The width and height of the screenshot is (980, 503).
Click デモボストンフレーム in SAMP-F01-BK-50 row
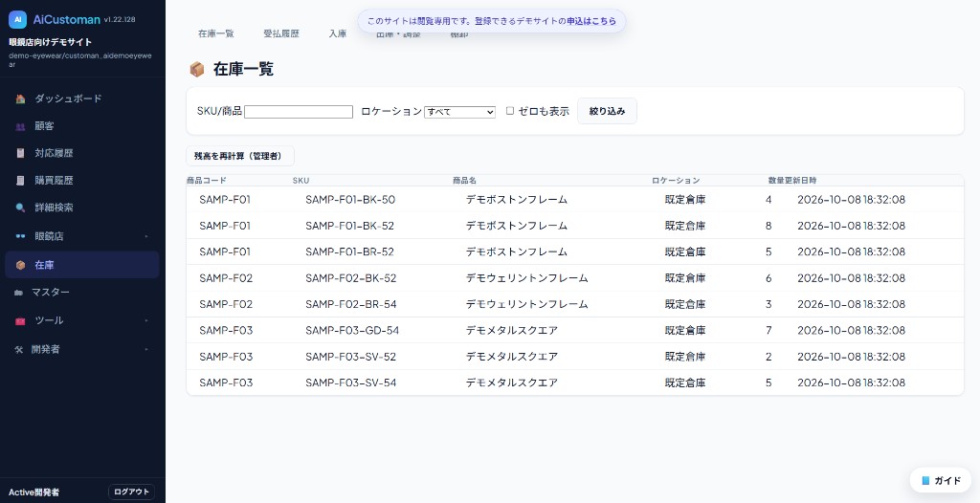516,200
